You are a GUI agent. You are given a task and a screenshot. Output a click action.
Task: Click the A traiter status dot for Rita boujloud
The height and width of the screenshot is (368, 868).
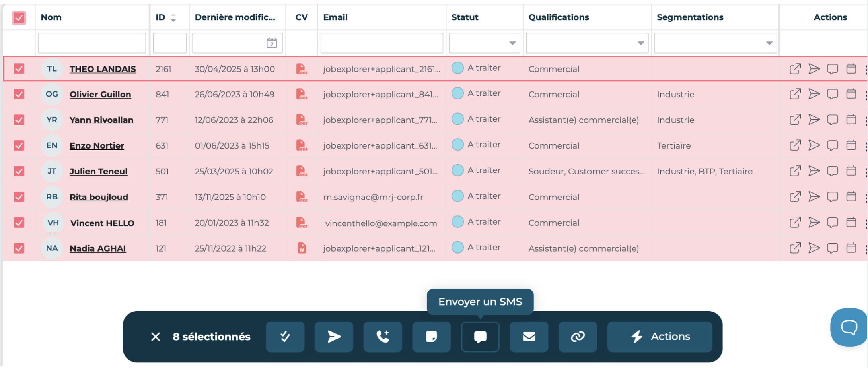coord(457,196)
